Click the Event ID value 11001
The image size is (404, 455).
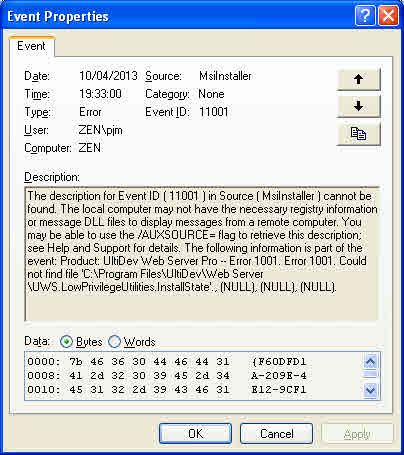(x=214, y=112)
